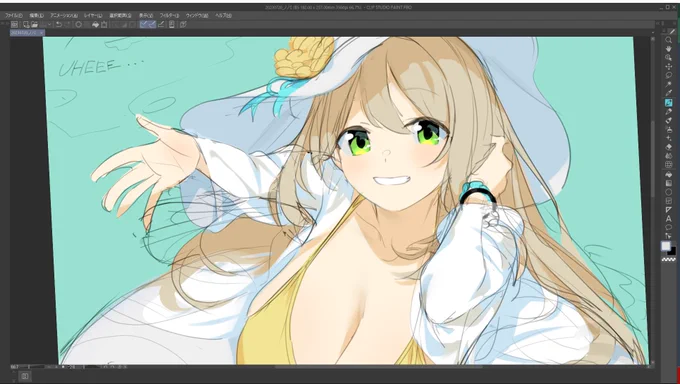Image resolution: width=680 pixels, height=384 pixels.
Task: Open the 選択範囲 (Selection) menu
Action: pyautogui.click(x=120, y=16)
